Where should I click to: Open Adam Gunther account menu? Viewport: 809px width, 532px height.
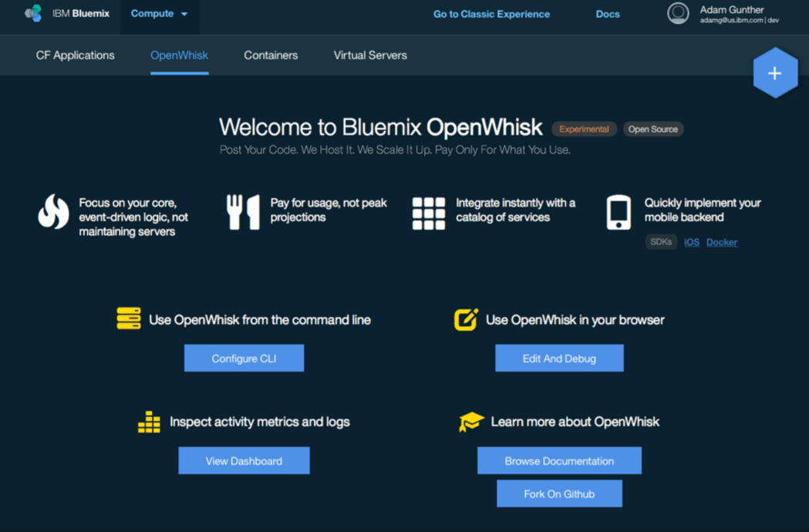click(x=739, y=14)
